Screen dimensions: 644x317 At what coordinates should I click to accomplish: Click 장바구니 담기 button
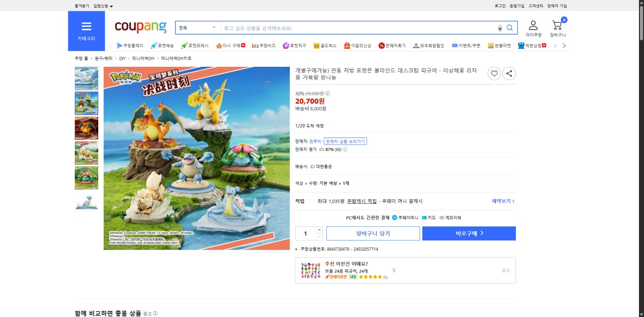pyautogui.click(x=373, y=233)
